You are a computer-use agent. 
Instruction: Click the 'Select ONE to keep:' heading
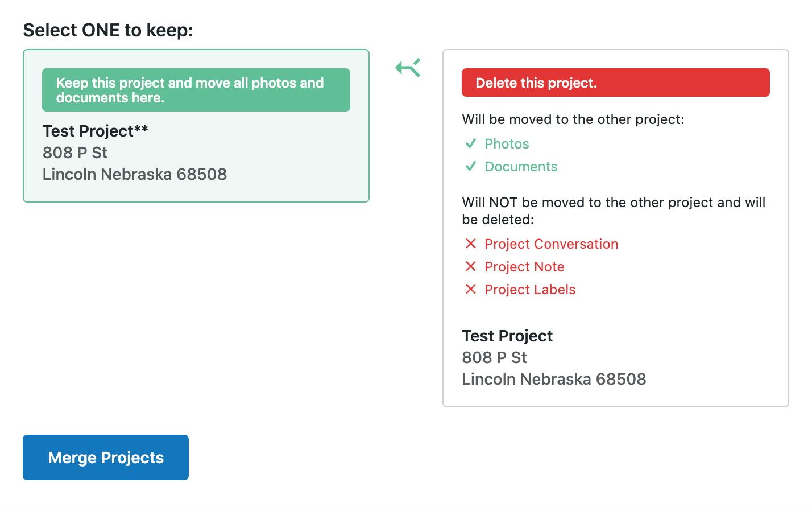click(x=108, y=30)
